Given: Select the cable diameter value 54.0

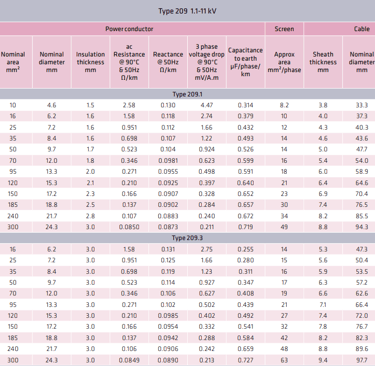Looking at the screenshot, I should click(x=362, y=161).
